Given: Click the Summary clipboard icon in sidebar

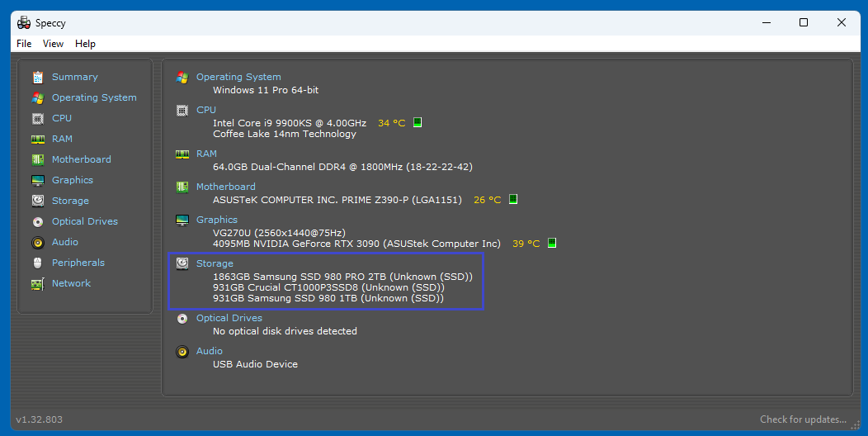Looking at the screenshot, I should tap(38, 77).
